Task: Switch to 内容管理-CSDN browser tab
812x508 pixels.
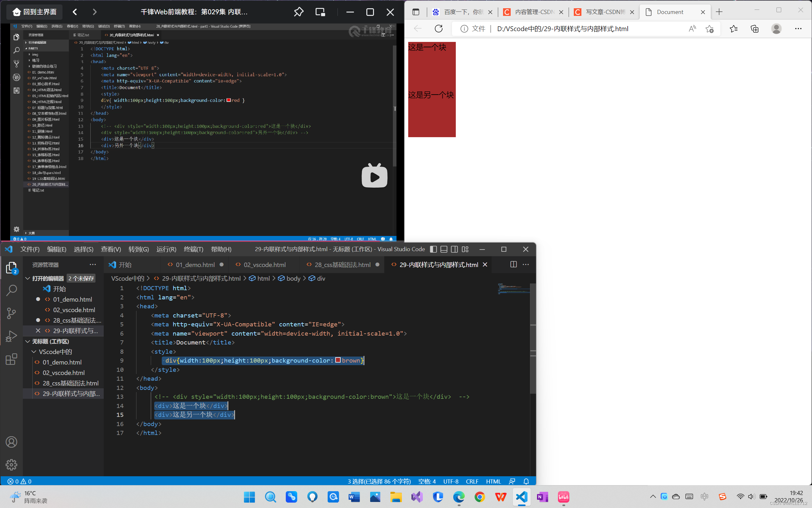Action: pos(534,12)
